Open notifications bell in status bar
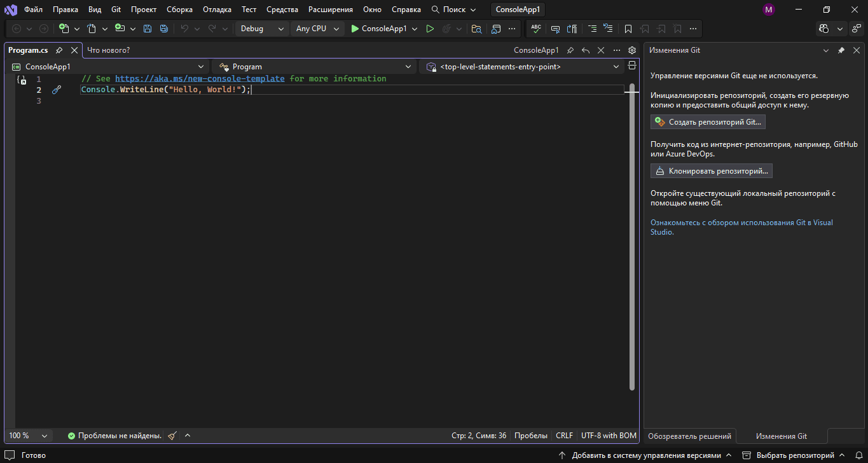868x463 pixels. pyautogui.click(x=858, y=455)
